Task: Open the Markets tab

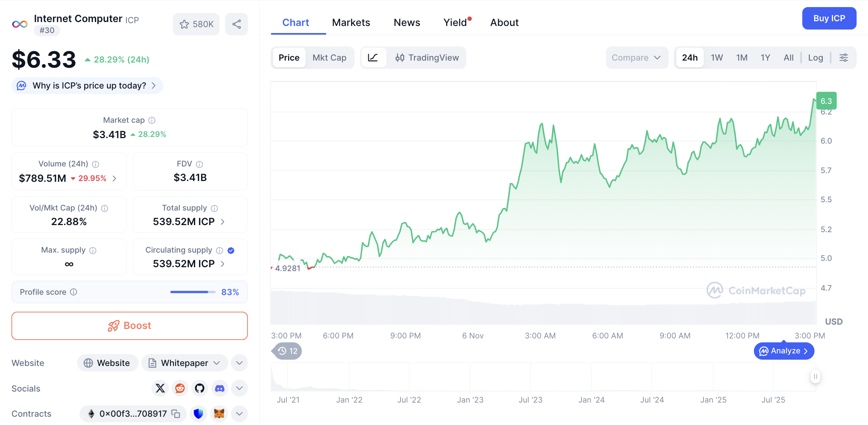Action: [x=351, y=23]
